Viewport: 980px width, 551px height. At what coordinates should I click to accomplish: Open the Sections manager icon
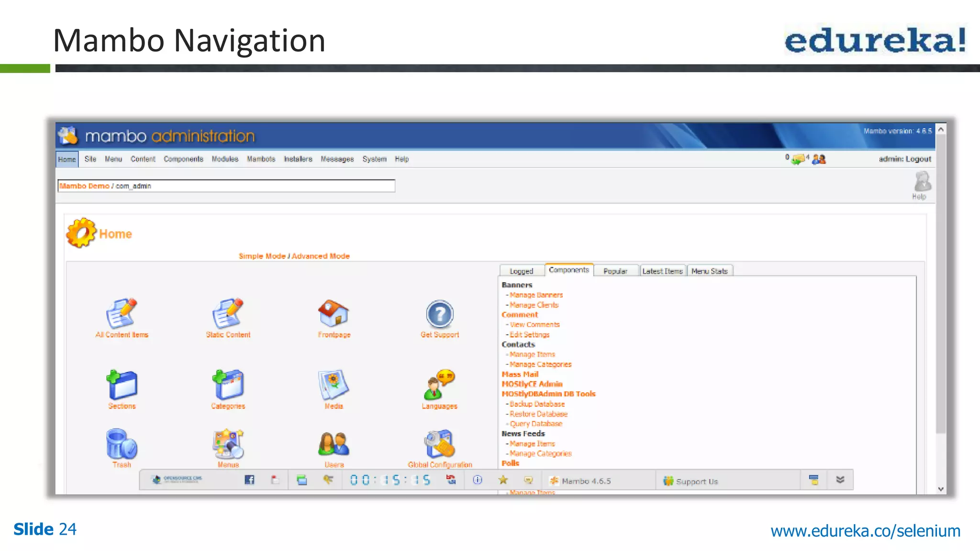122,385
